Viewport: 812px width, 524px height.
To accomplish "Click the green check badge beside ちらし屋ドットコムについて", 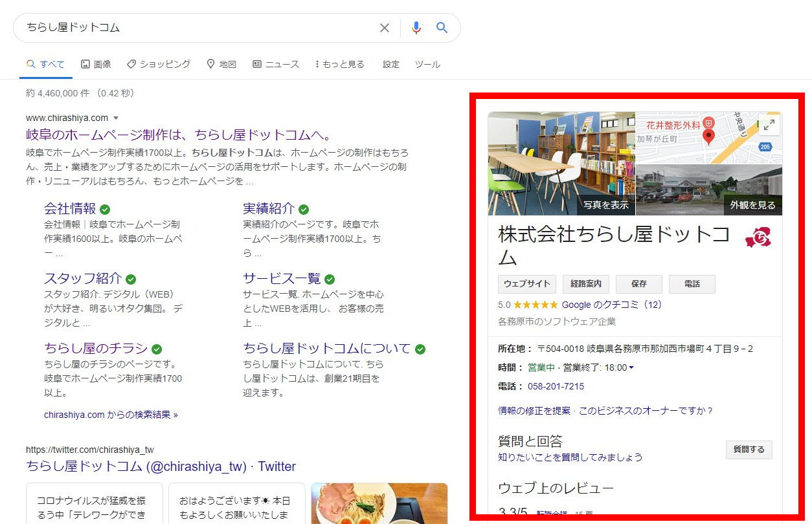I will (420, 349).
